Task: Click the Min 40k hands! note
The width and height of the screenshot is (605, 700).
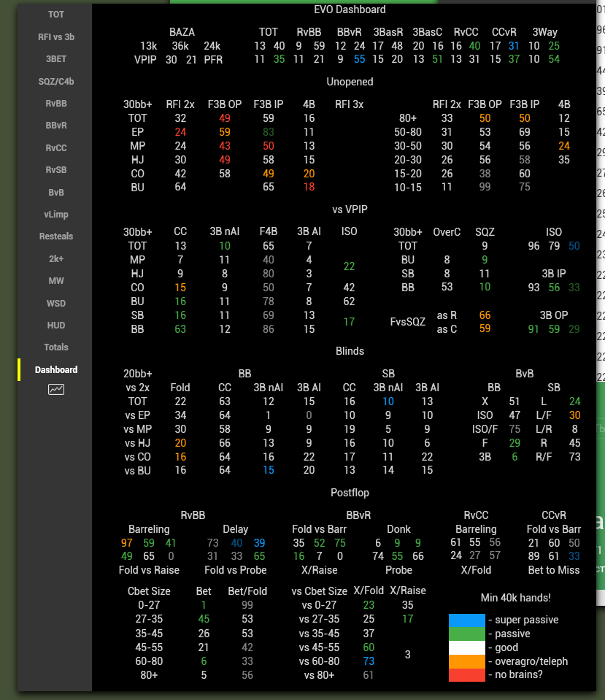Action: (516, 598)
